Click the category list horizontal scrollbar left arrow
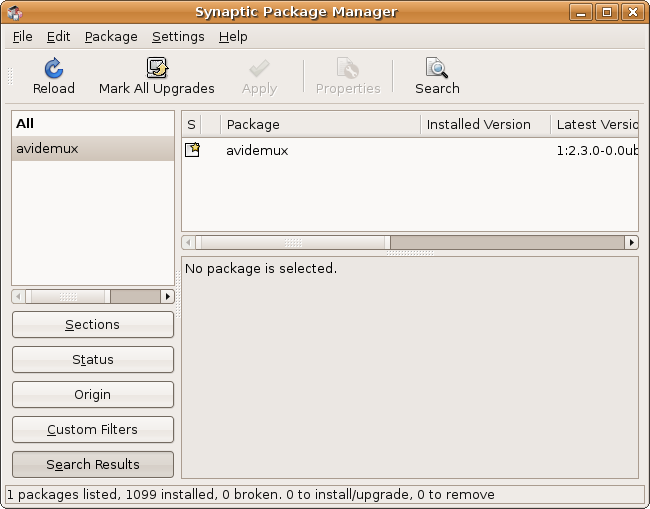Screen dimensions: 650x509 (x=18, y=297)
